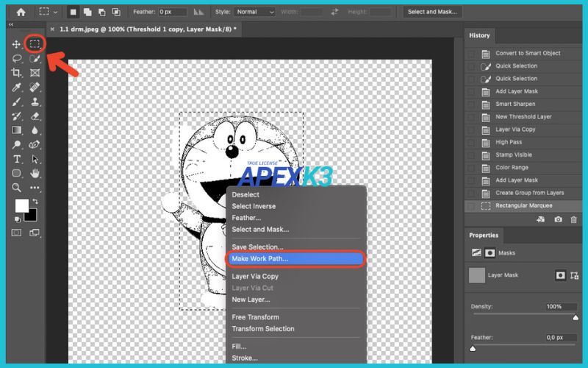Switch to the History panel tab
The width and height of the screenshot is (588, 368).
479,35
